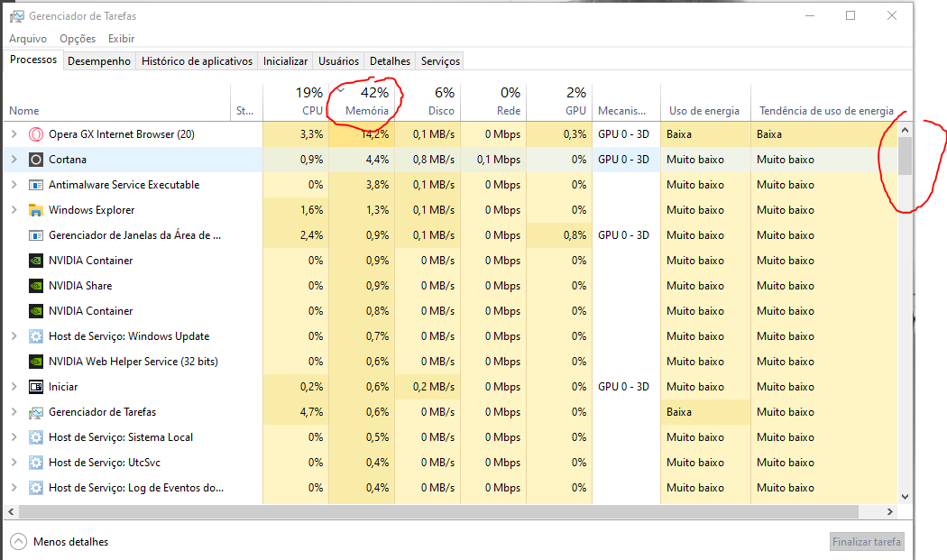
Task: Click the NVIDIA Share process icon
Action: coord(36,286)
